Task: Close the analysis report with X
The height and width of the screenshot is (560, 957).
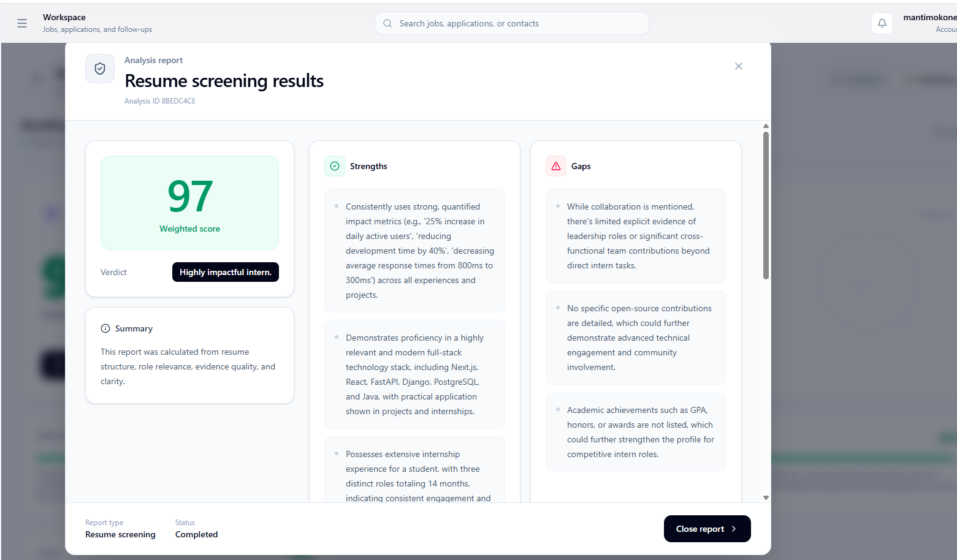Action: tap(738, 66)
